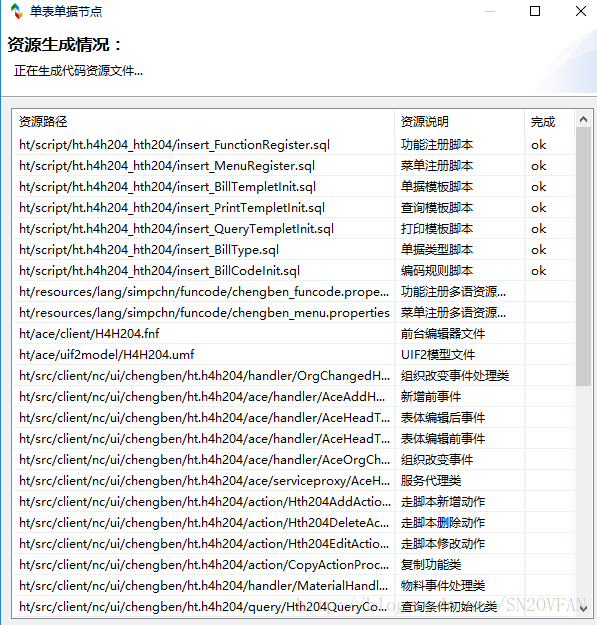597x625 pixels.
Task: Select the insert_PrintTempletInit.sql path
Action: click(x=172, y=208)
